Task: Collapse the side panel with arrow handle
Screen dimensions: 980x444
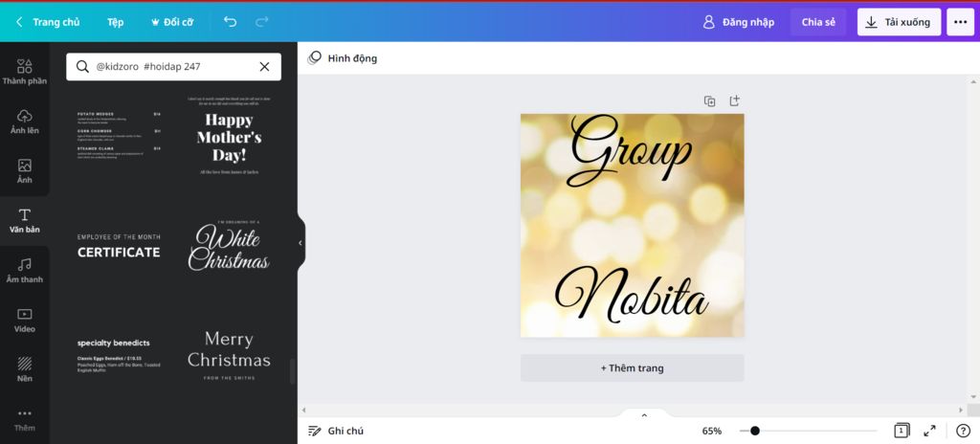Action: [x=301, y=243]
